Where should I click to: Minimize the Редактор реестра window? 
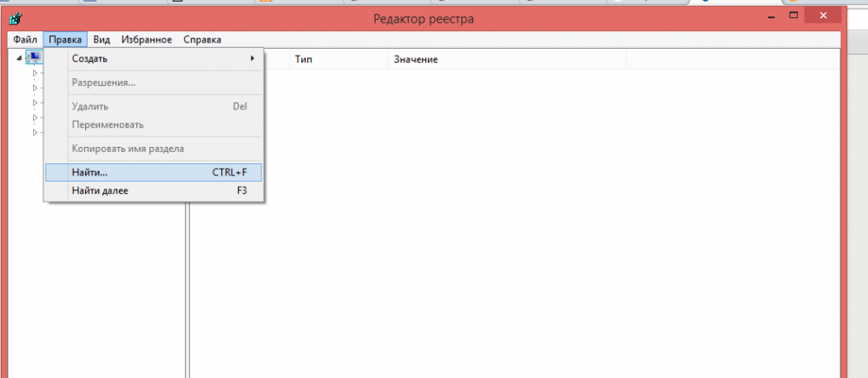771,17
